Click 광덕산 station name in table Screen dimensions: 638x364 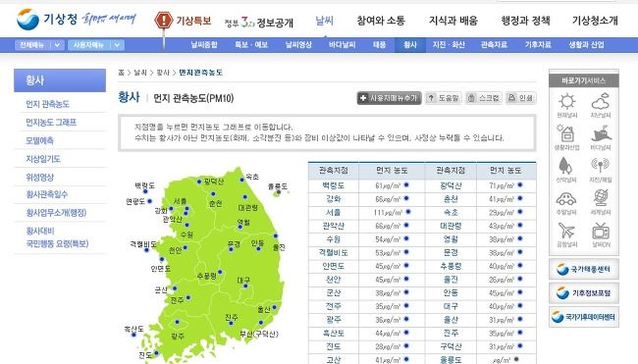[x=451, y=185]
